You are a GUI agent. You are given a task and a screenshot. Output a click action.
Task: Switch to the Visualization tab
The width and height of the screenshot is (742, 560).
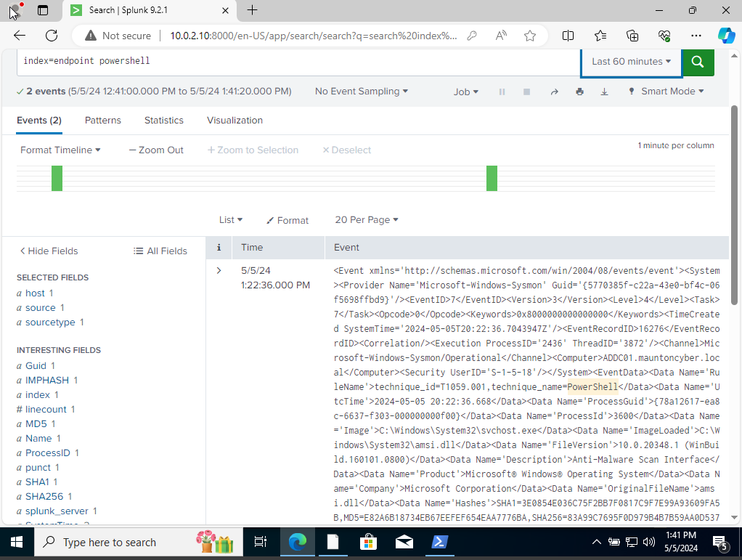235,120
